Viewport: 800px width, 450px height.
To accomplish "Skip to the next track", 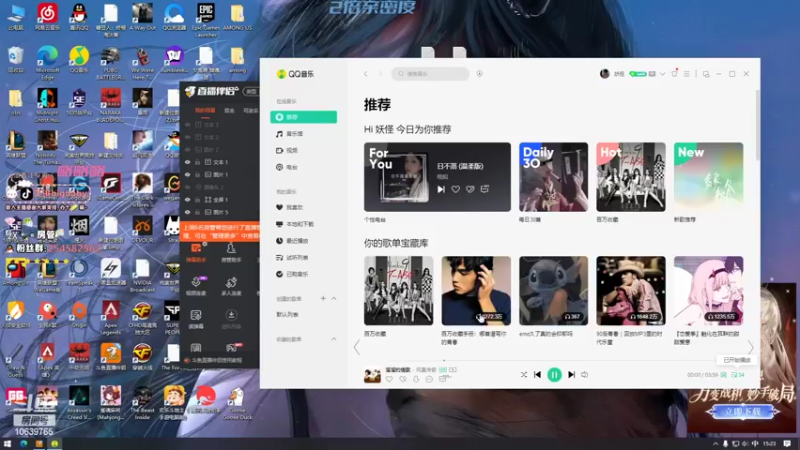I will click(571, 374).
